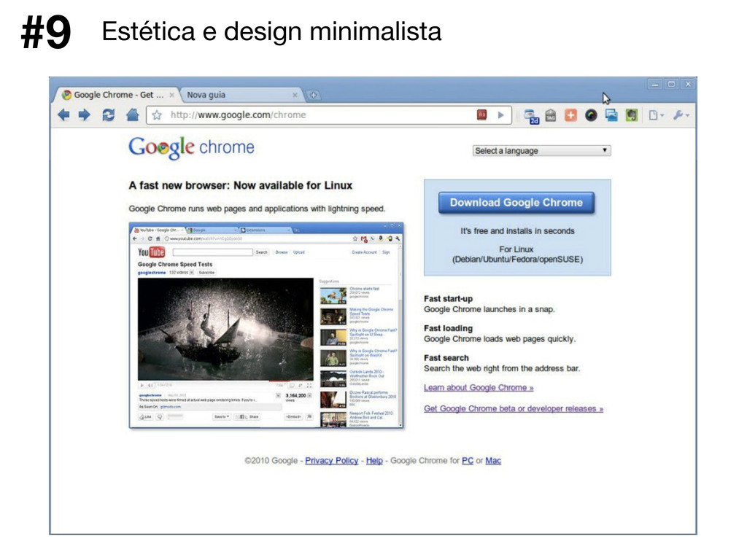Open a new tab with plus button
This screenshot has width=747, height=560.
313,95
